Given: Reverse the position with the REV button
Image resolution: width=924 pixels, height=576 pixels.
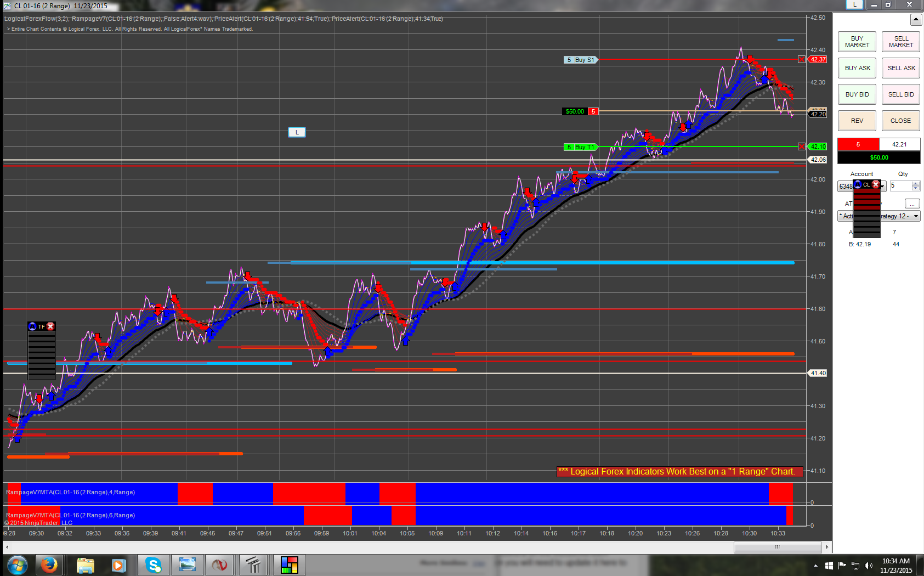Looking at the screenshot, I should tap(857, 121).
